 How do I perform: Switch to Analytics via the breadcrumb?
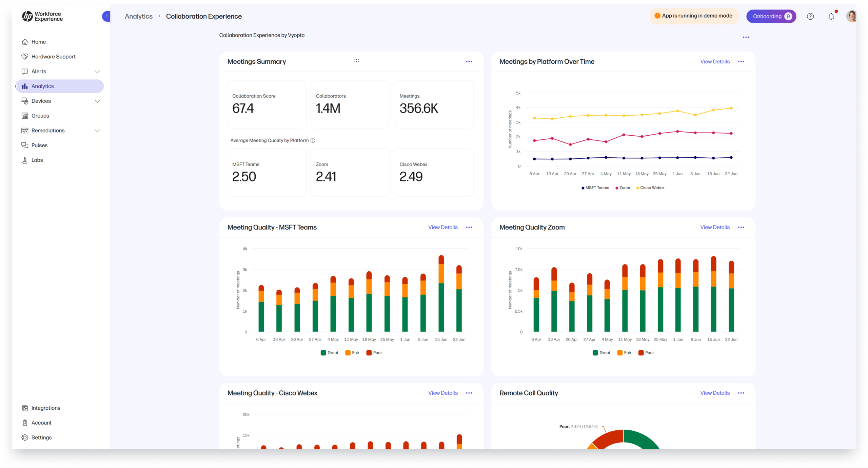point(138,16)
